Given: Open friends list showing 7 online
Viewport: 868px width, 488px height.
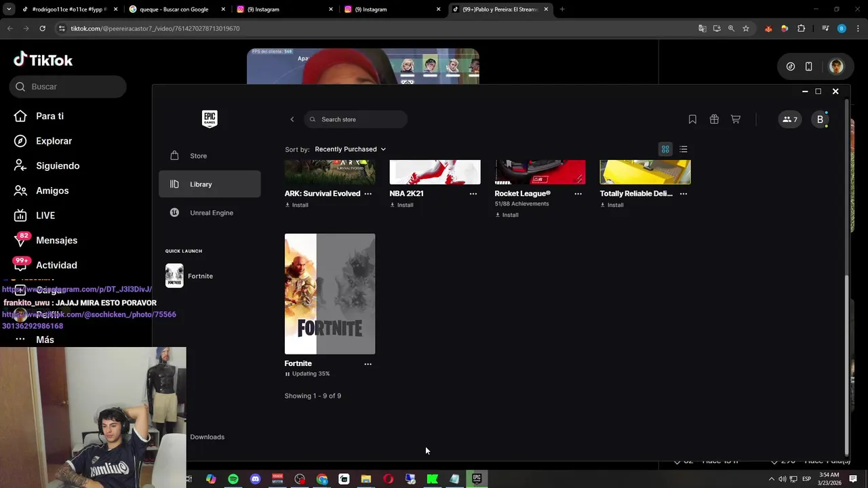Looking at the screenshot, I should [790, 119].
